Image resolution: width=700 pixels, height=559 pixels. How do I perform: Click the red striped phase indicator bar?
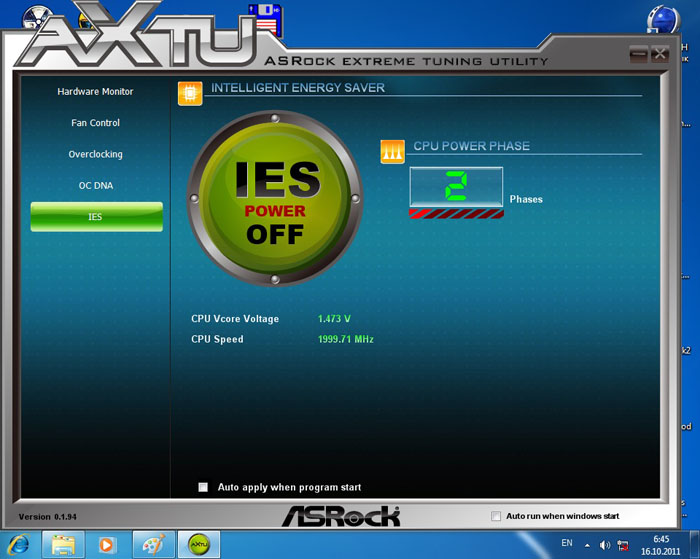point(456,213)
